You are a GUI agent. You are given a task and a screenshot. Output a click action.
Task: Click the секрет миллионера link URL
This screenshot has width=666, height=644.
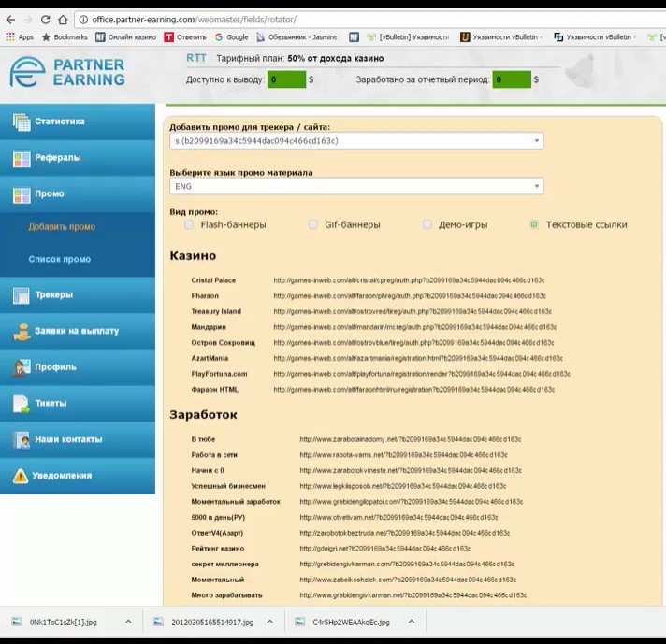(407, 565)
